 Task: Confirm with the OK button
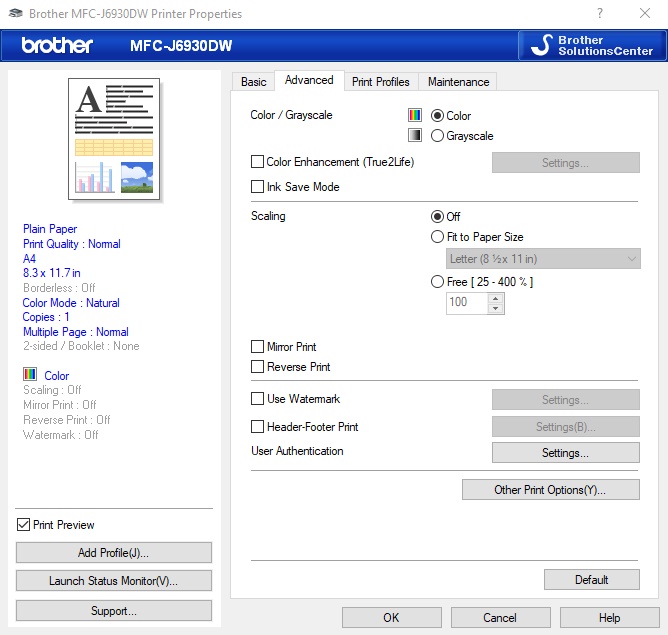coord(392,618)
